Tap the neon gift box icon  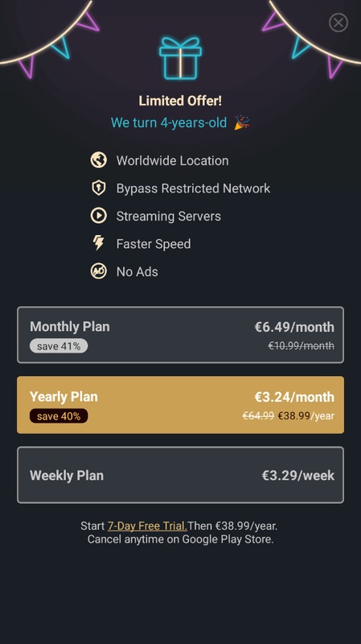coord(180,58)
